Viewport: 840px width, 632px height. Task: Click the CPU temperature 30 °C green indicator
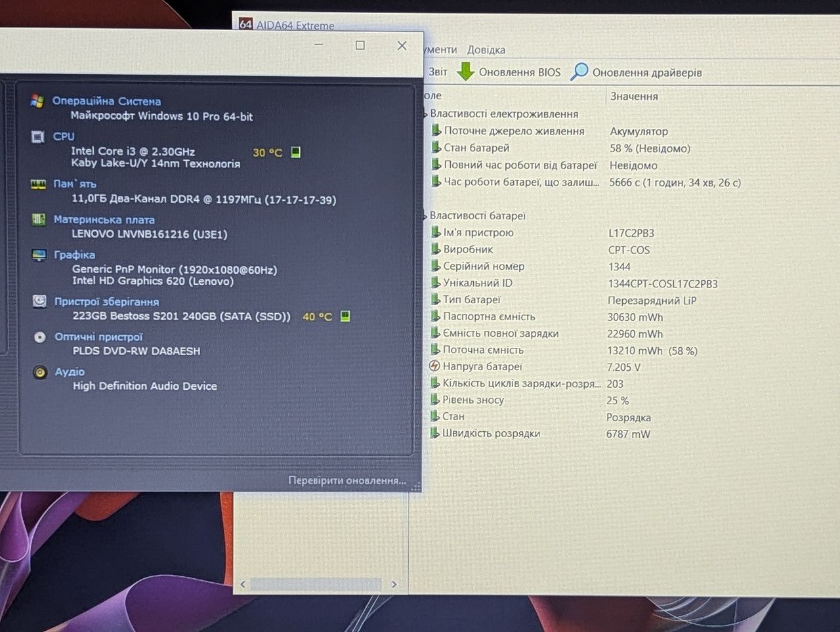[x=296, y=152]
